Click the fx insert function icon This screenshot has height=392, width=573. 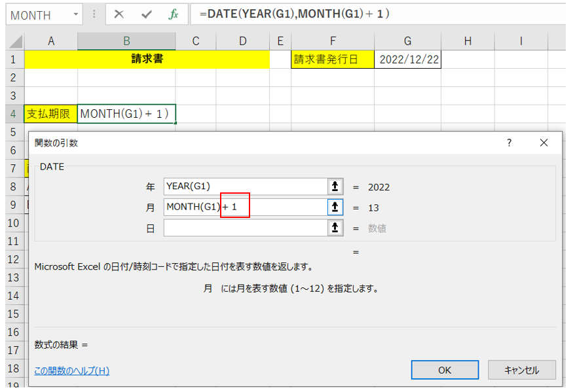click(174, 14)
